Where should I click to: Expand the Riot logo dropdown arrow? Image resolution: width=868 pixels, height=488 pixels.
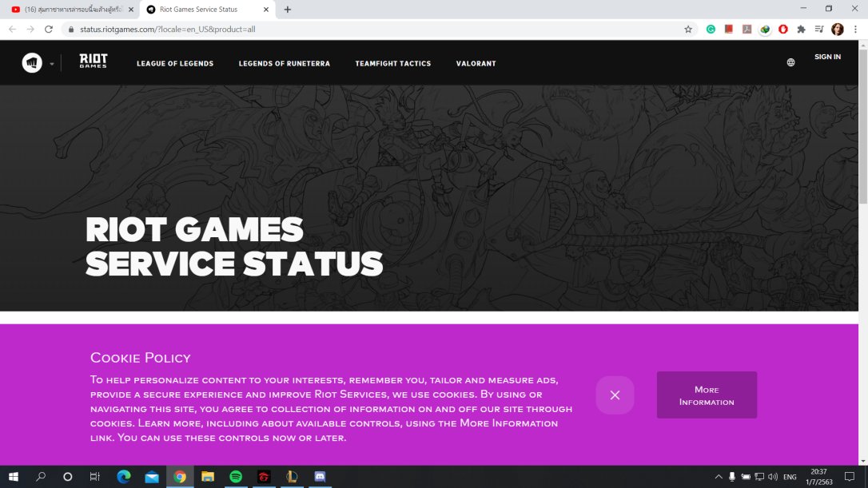pos(51,64)
